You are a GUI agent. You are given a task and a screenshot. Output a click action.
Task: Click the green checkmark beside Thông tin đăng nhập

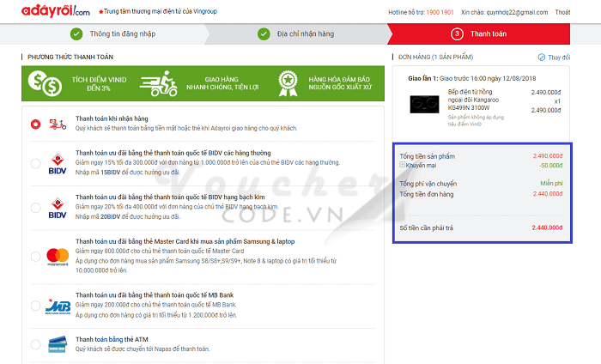pos(76,34)
